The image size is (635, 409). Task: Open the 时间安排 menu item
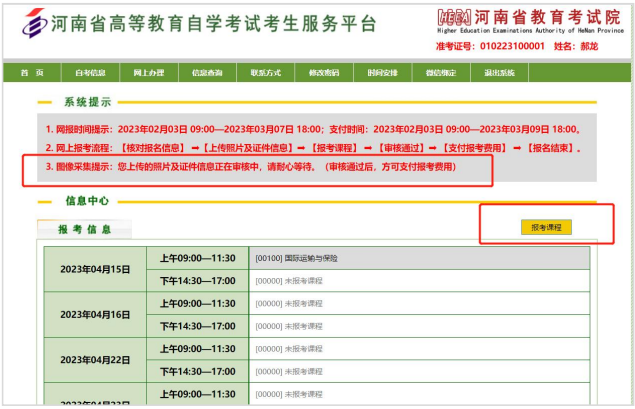[382, 73]
